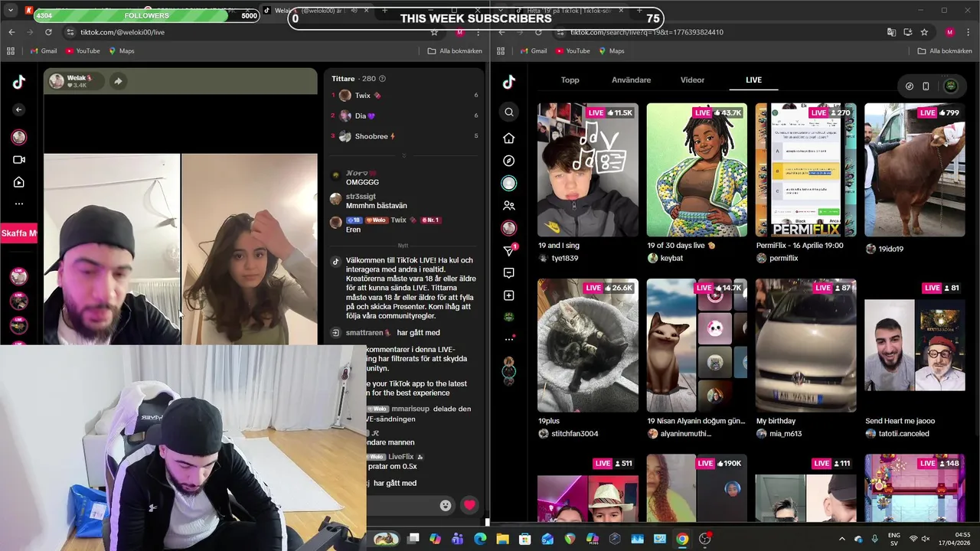Open home icon in left TikTok sidebar
This screenshot has height=551, width=980.
coord(19,182)
